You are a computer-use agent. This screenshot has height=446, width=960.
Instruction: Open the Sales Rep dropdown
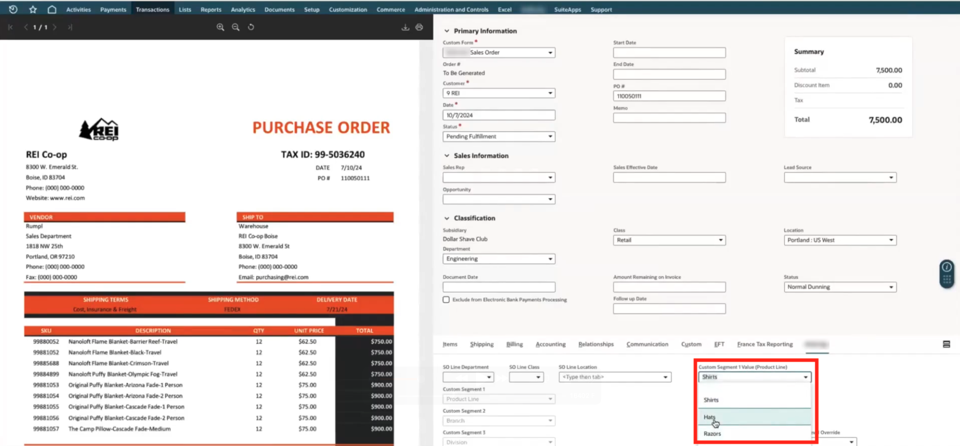(x=499, y=178)
